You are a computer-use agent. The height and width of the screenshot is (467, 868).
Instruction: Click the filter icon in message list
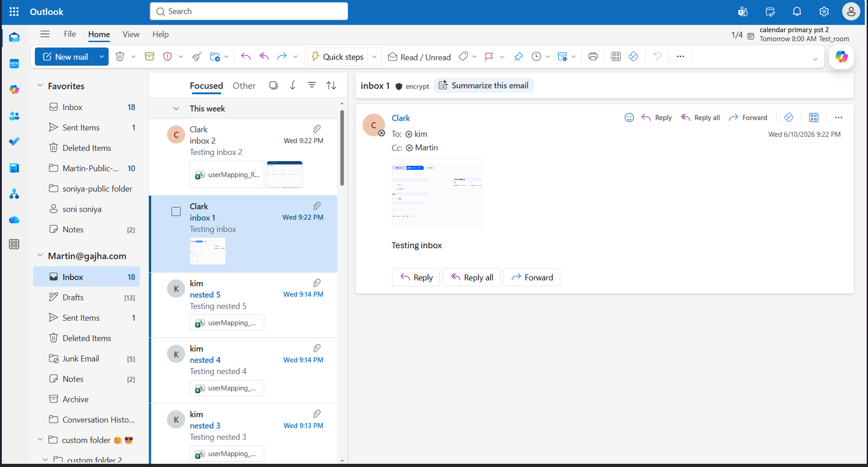tap(312, 85)
